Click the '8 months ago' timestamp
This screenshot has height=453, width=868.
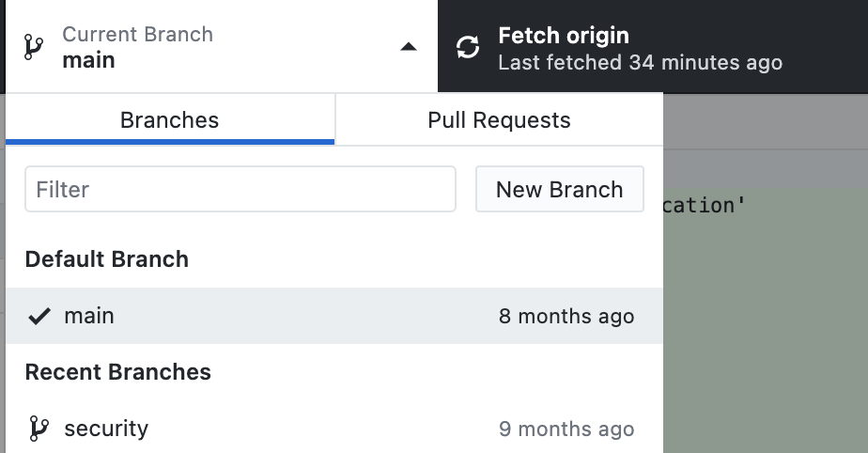566,316
